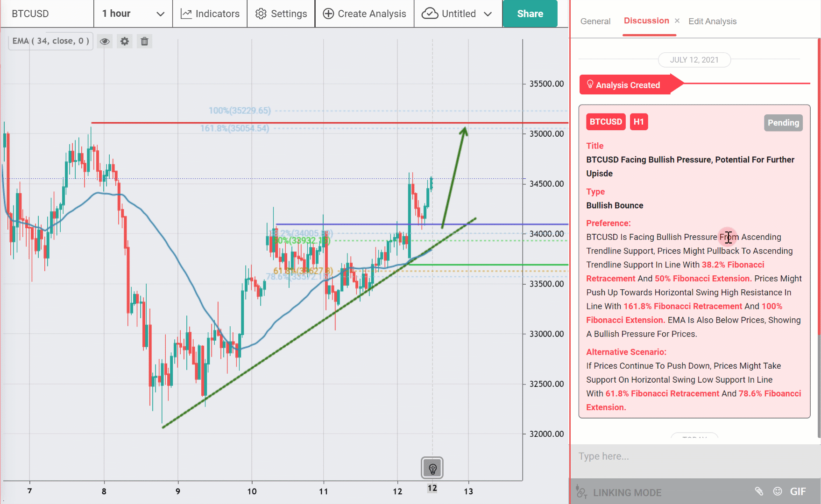Screen dimensions: 821x504
Task: Close the Discussion tab
Action: coord(677,21)
